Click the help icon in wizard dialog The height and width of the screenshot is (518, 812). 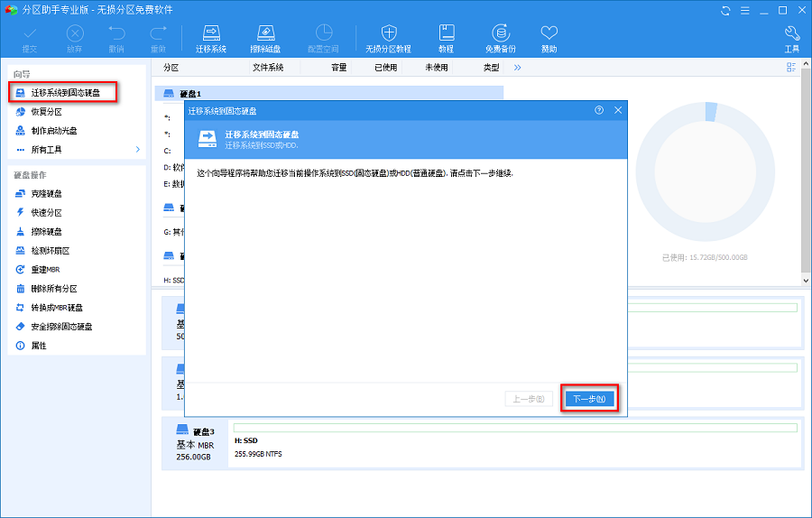click(599, 110)
